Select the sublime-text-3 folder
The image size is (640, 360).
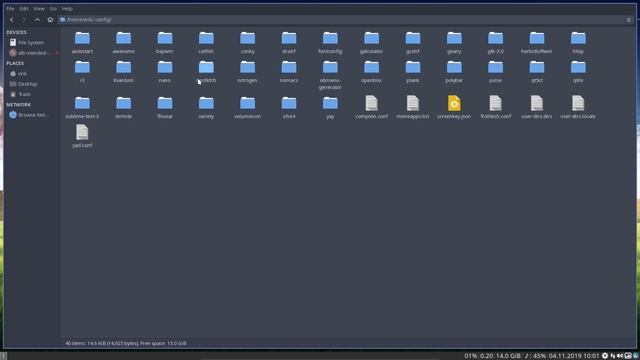82,107
